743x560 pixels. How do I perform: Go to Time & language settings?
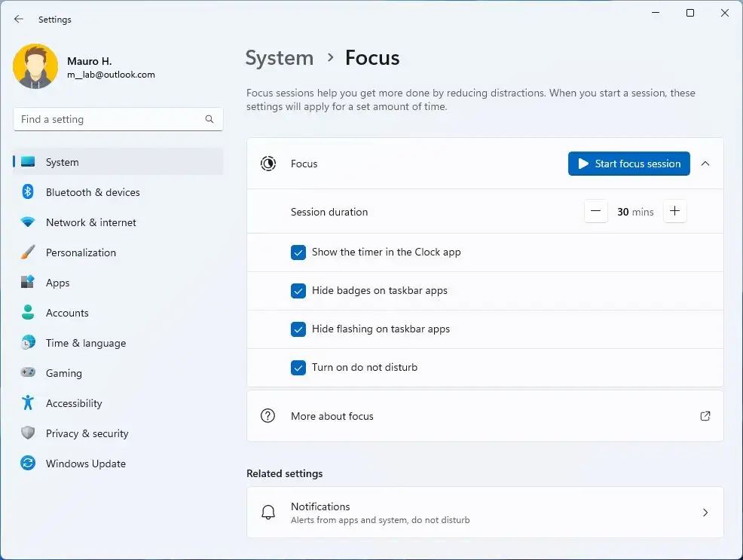click(x=85, y=343)
